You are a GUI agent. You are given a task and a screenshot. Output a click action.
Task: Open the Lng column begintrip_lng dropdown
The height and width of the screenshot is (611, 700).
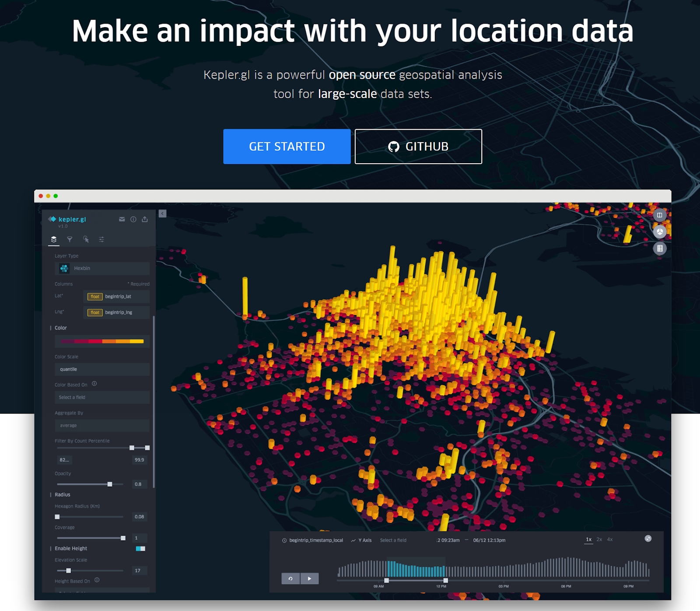pos(116,313)
